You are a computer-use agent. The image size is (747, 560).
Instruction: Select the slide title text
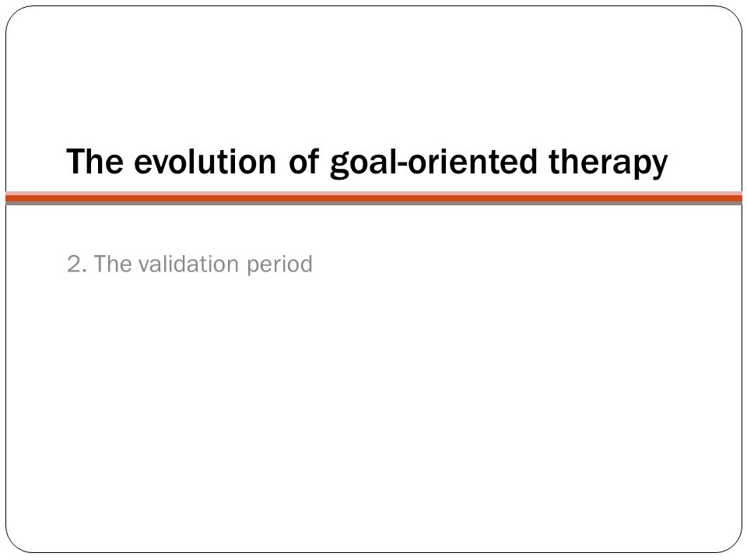pyautogui.click(x=366, y=163)
